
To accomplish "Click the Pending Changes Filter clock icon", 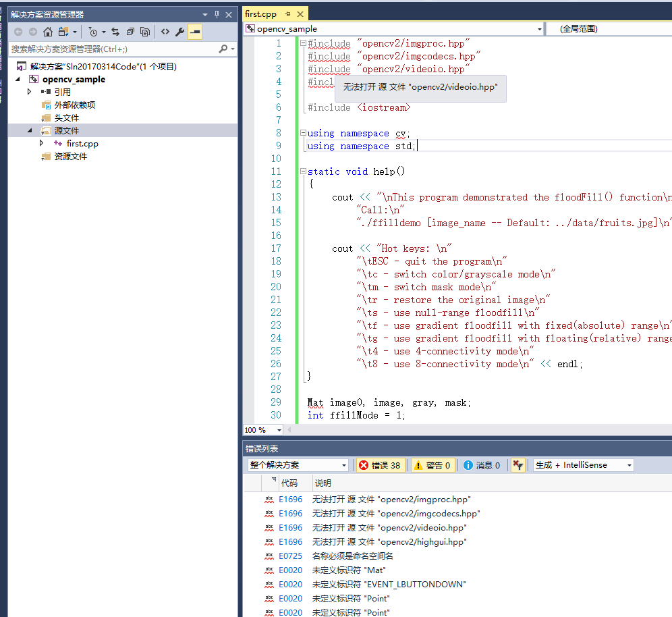I will [93, 32].
